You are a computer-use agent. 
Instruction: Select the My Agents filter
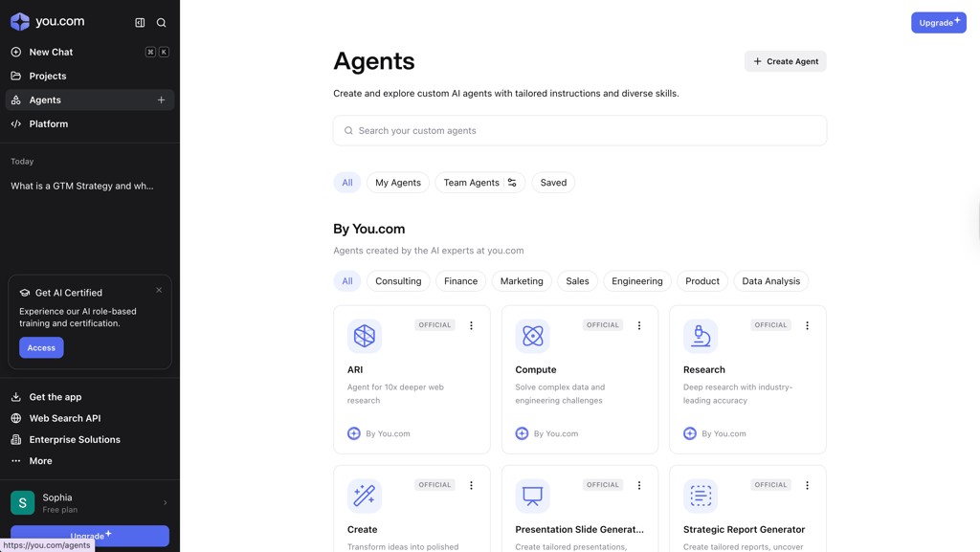coord(398,183)
